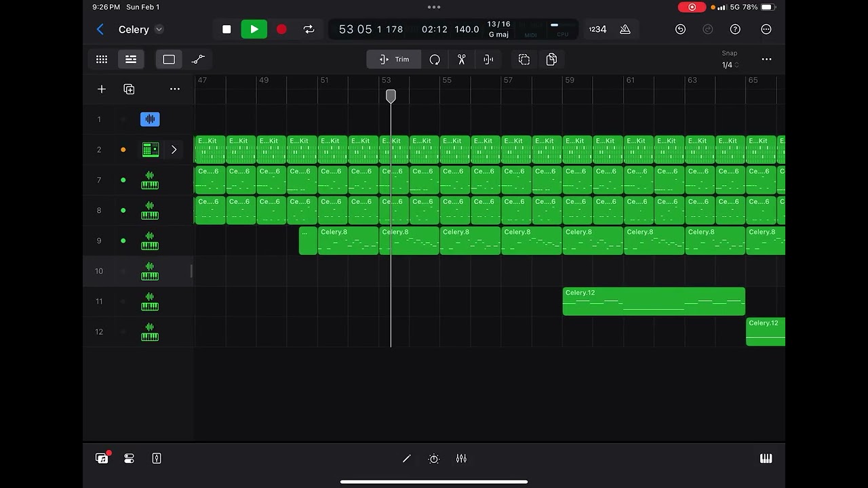The height and width of the screenshot is (488, 868).
Task: Tap the battery status icon
Action: (767, 7)
